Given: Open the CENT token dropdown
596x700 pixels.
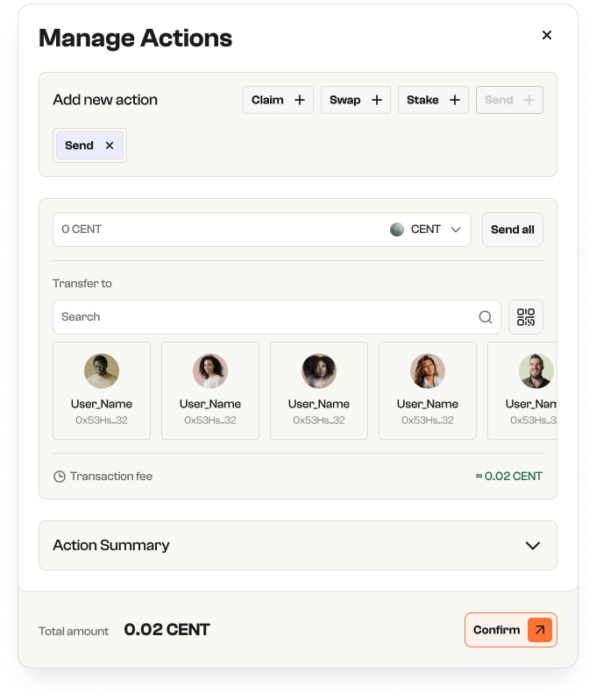Looking at the screenshot, I should coord(425,230).
